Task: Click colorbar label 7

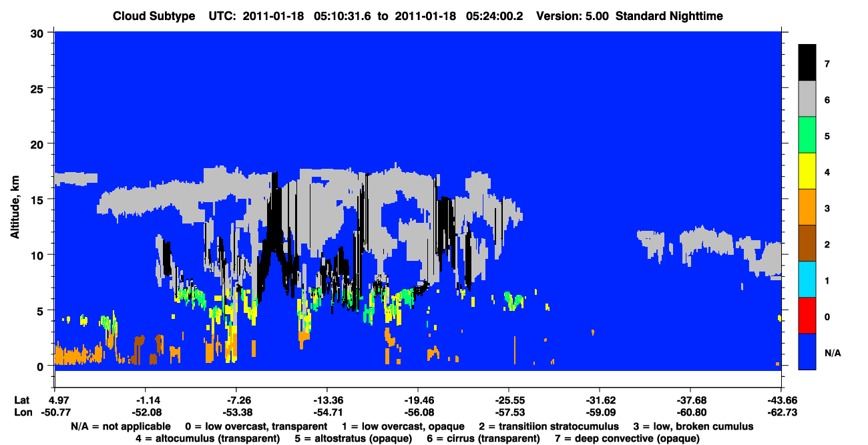Action: pyautogui.click(x=829, y=64)
